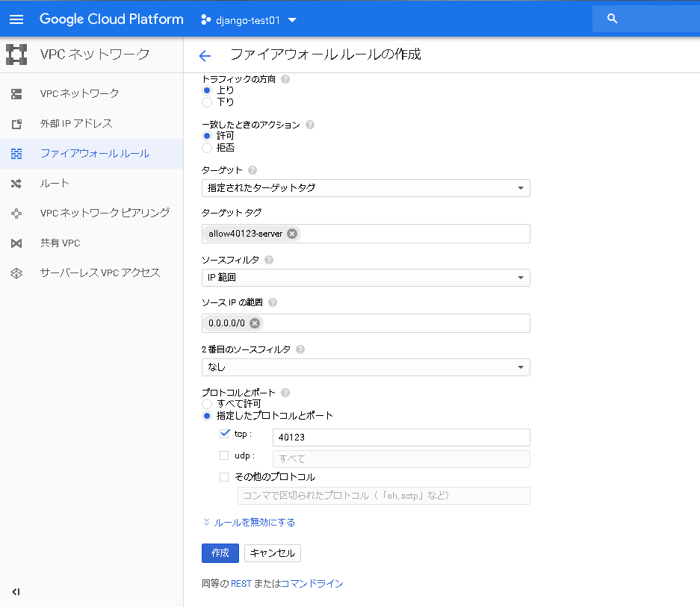The height and width of the screenshot is (607, 700).
Task: Check その他のプロトコル checkbox
Action: (x=224, y=477)
